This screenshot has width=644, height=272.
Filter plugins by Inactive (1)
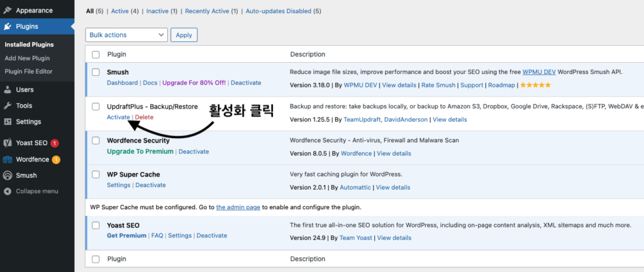pyautogui.click(x=162, y=11)
